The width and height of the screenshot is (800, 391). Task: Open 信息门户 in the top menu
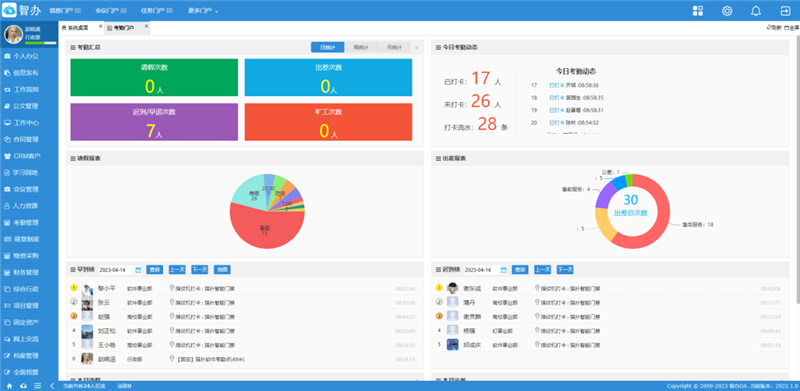coord(65,11)
